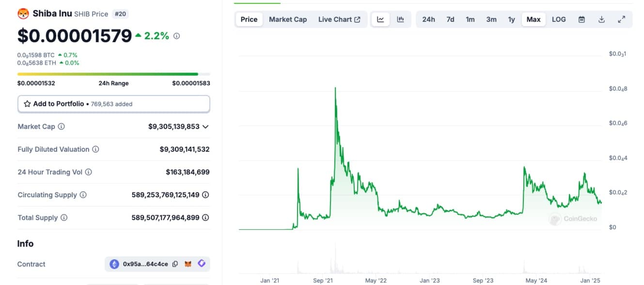Switch to line chart view
This screenshot has height=285, width=644.
380,19
